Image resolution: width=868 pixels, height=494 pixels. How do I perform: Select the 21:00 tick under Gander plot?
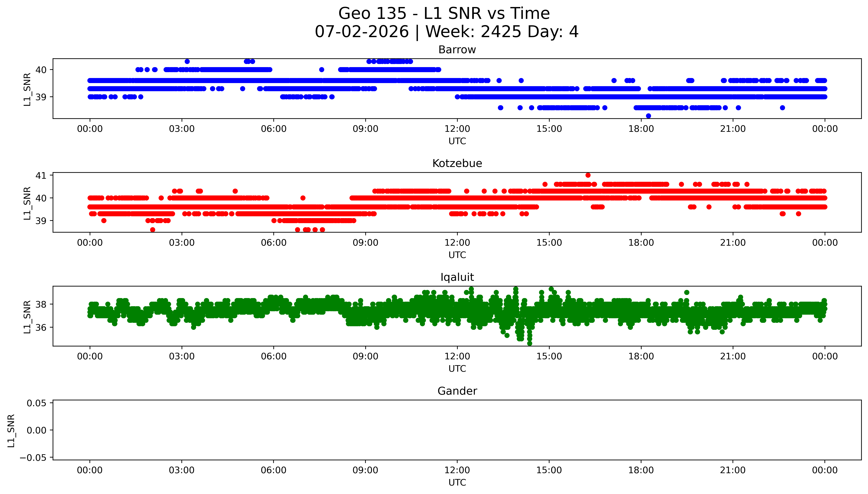pyautogui.click(x=733, y=470)
